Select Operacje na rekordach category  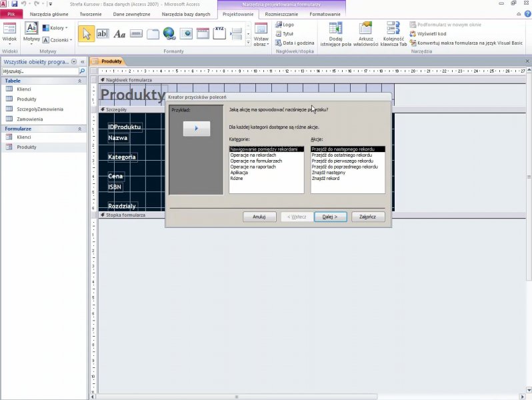tap(253, 155)
